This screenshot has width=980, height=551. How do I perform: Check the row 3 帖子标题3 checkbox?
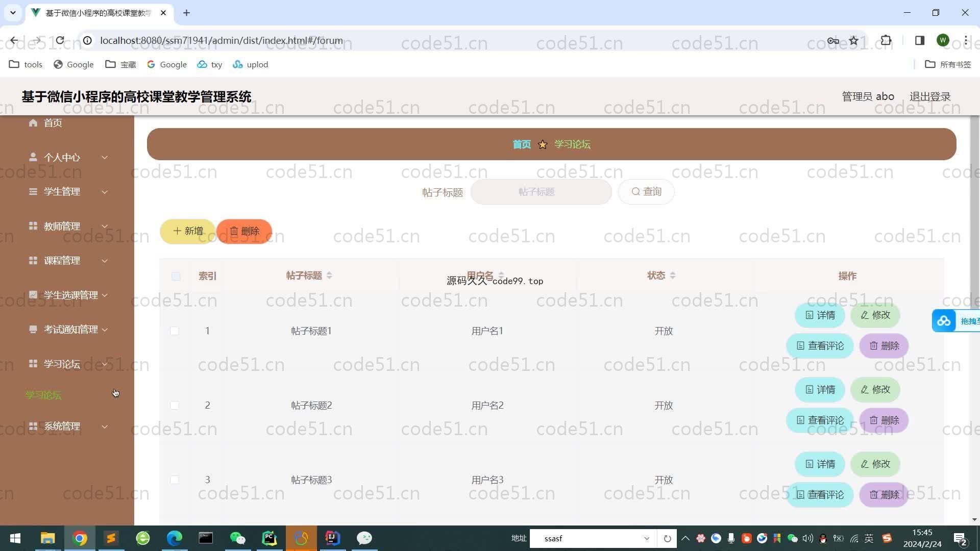175,480
